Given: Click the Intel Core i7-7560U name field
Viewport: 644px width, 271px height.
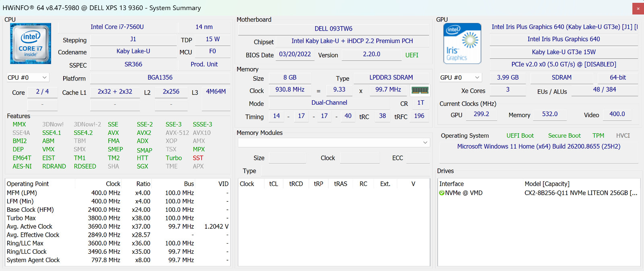Looking at the screenshot, I should 117,27.
